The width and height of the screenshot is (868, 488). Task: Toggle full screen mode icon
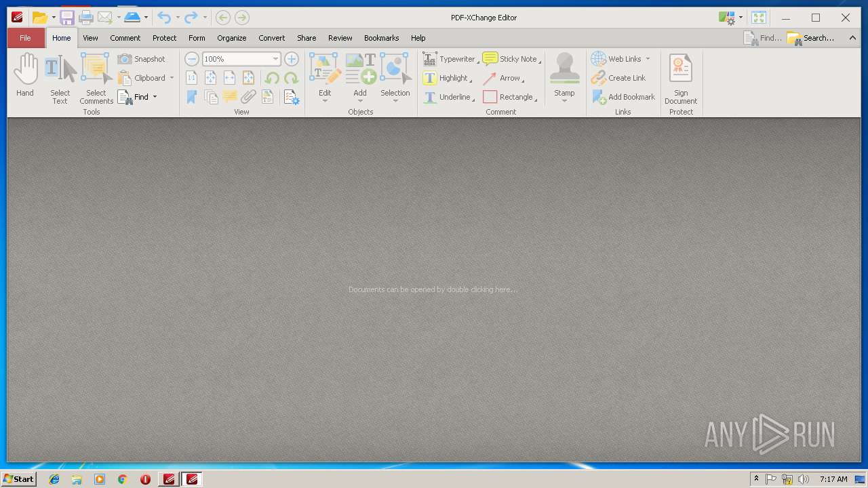click(759, 18)
